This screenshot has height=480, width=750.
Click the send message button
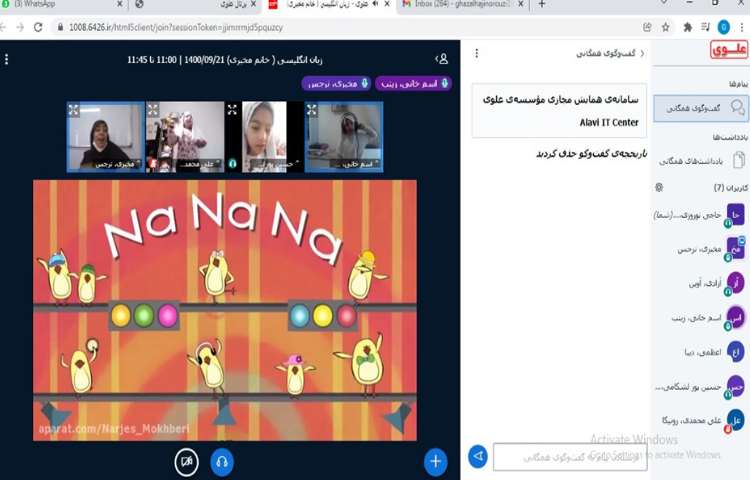pos(478,456)
